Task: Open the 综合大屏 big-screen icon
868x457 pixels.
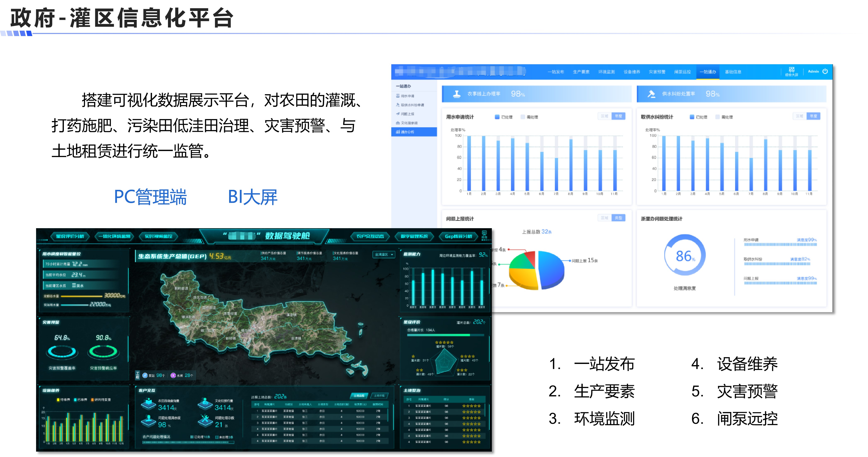Action: click(x=791, y=71)
